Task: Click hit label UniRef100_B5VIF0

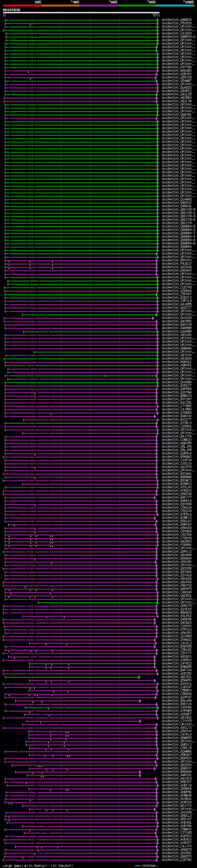Action: pyautogui.click(x=177, y=260)
